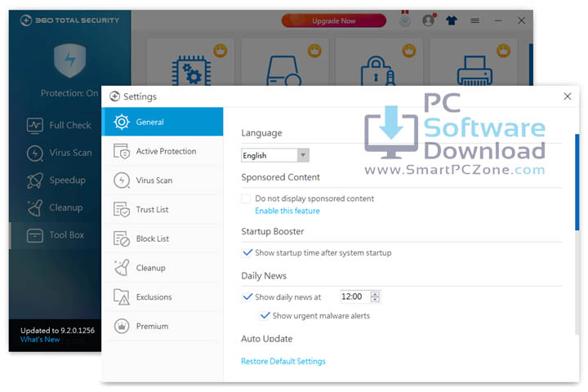
Task: Tick Do not display sponsored content
Action: click(246, 198)
